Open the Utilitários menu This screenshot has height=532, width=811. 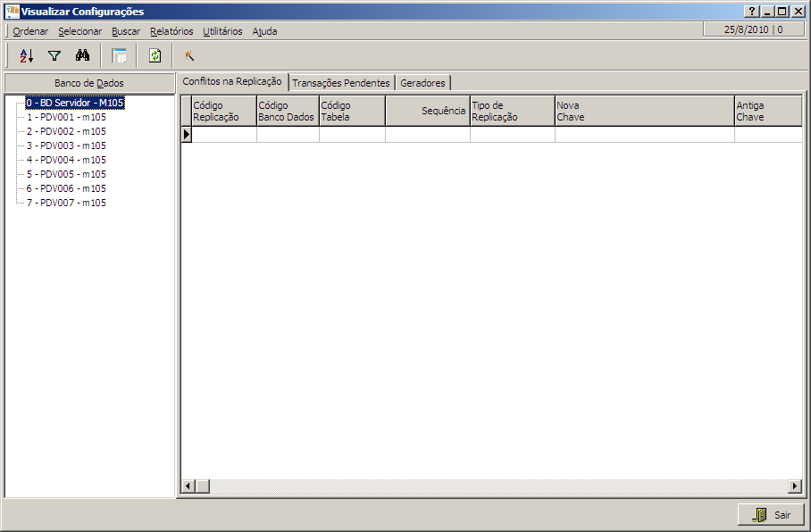coord(222,31)
